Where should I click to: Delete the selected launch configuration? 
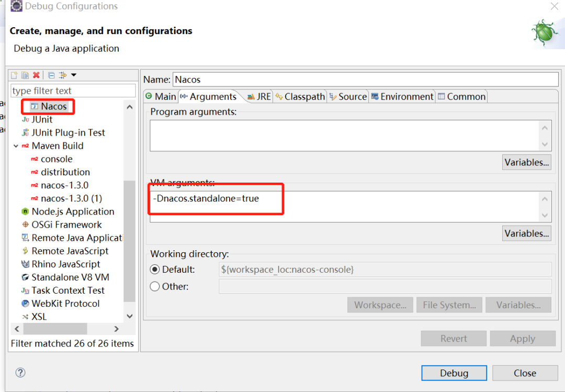pyautogui.click(x=36, y=75)
